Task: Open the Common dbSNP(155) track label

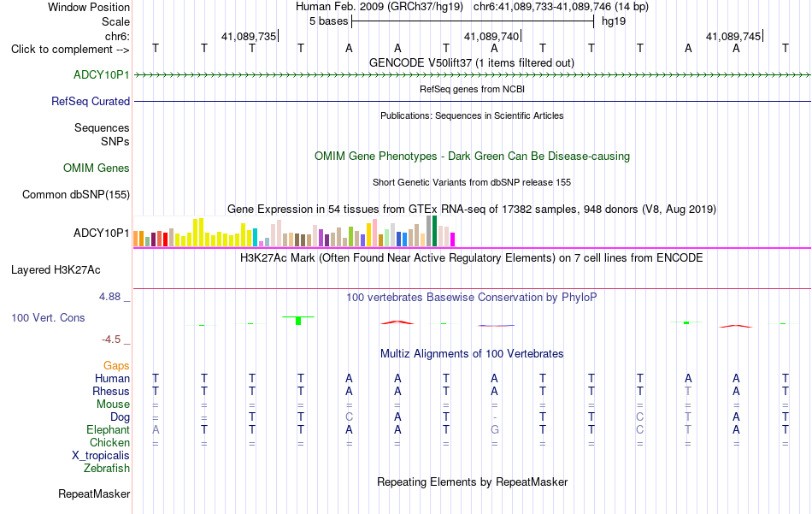Action: pyautogui.click(x=75, y=194)
